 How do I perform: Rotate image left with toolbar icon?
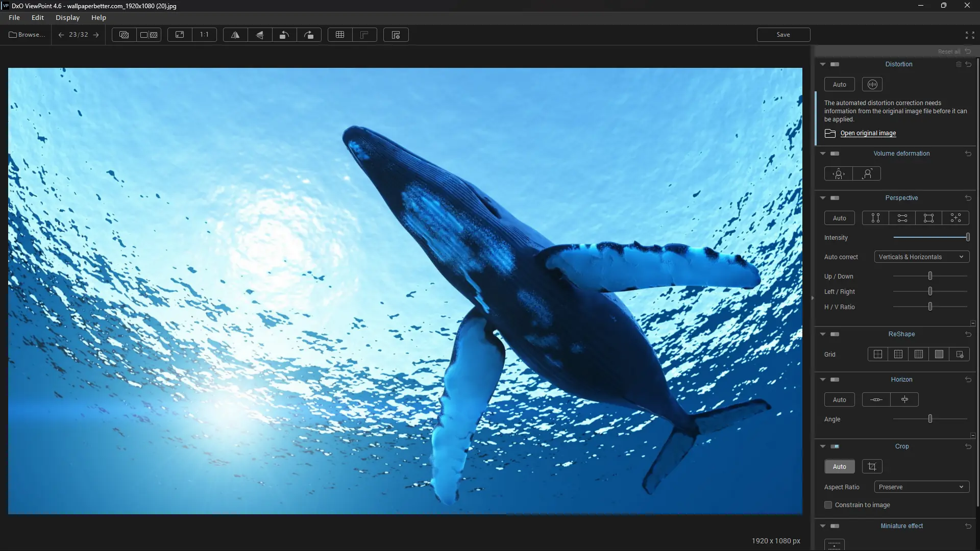point(284,35)
